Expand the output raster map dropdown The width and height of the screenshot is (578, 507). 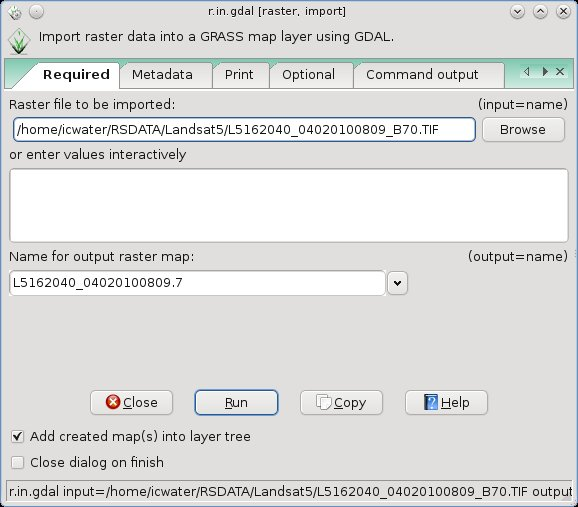tap(397, 283)
